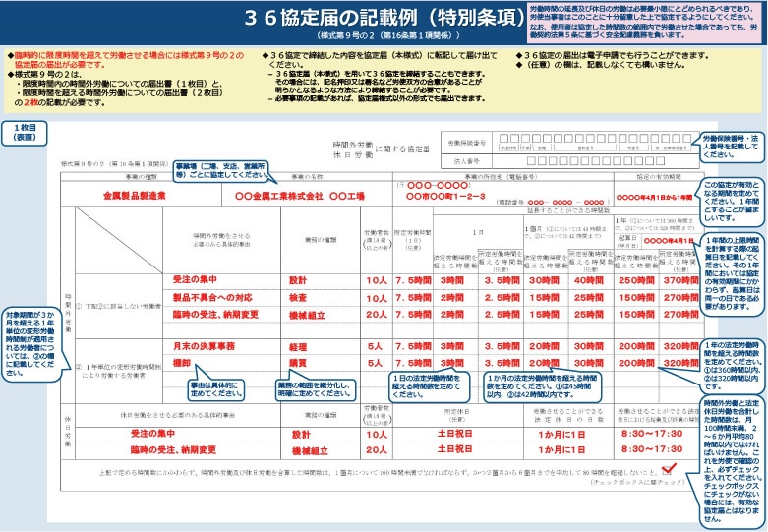Tick the red-checked confirmation checkbox at form bottom
The width and height of the screenshot is (768, 532).
pyautogui.click(x=667, y=471)
